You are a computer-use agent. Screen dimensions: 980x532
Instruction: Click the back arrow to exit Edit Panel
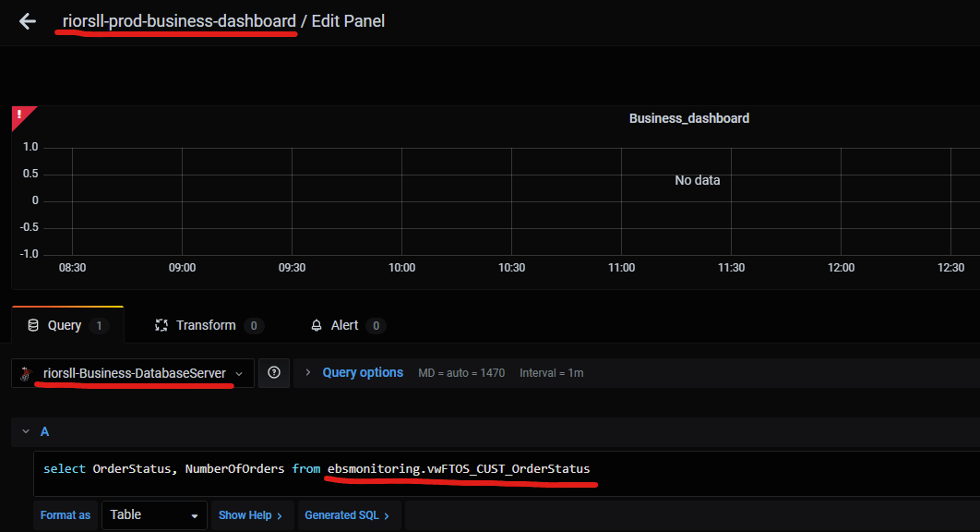coord(28,21)
